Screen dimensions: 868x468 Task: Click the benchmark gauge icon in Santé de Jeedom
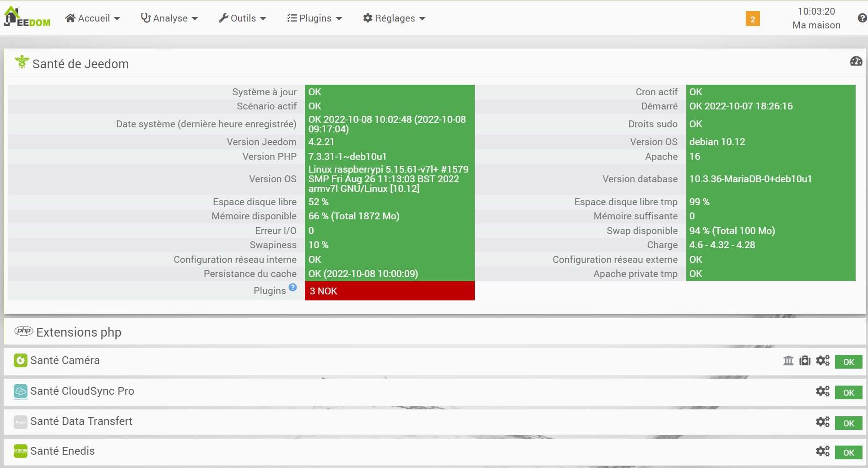[856, 61]
